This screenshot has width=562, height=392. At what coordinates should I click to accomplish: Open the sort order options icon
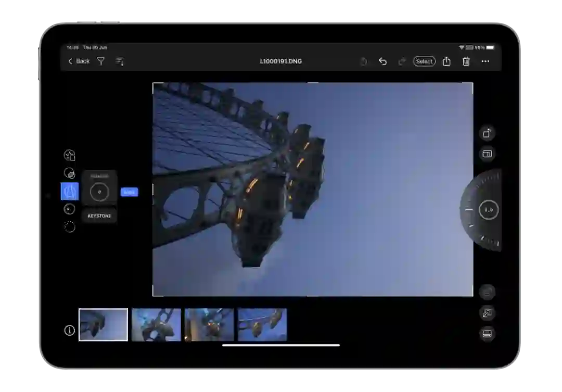point(119,61)
